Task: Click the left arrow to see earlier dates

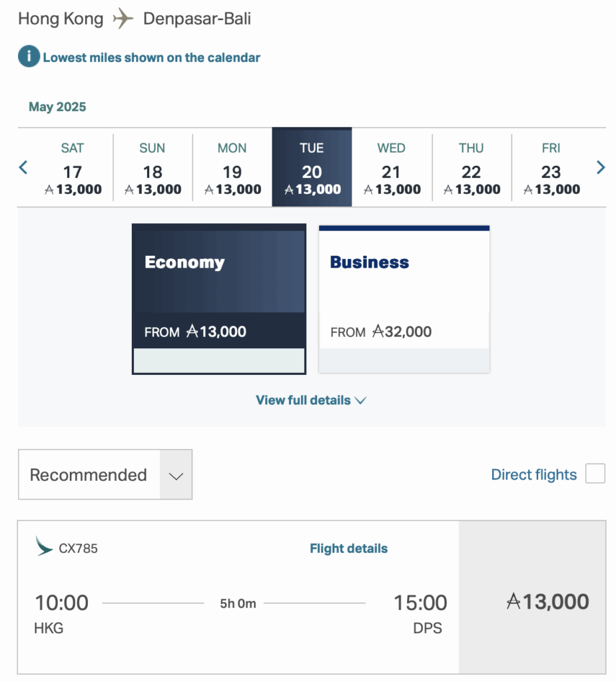Action: [23, 167]
